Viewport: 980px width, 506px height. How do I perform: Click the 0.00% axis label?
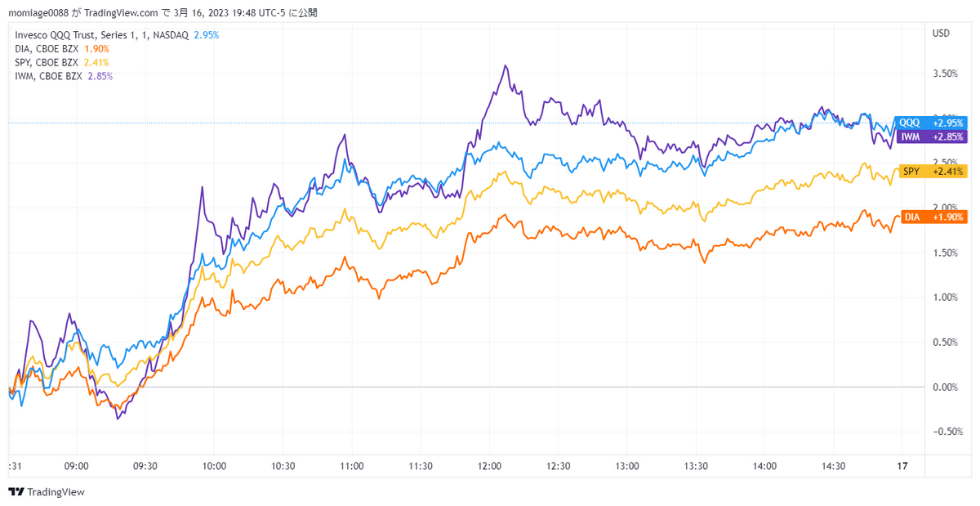944,387
